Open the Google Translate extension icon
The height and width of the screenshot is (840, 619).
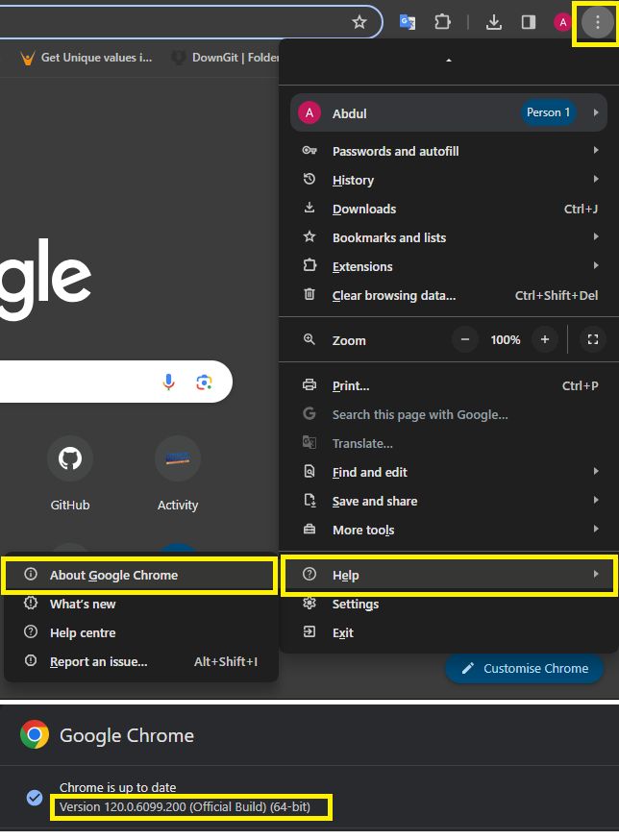(408, 22)
